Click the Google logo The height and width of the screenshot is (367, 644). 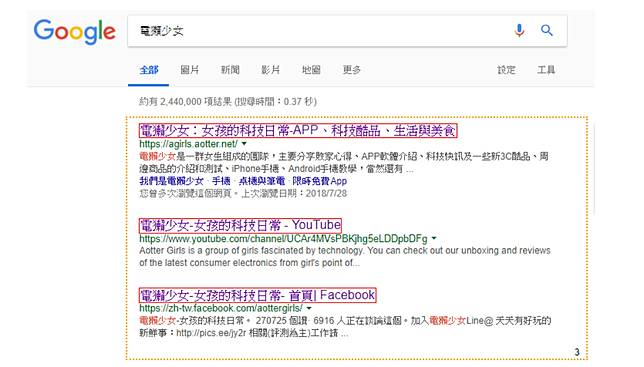(74, 32)
